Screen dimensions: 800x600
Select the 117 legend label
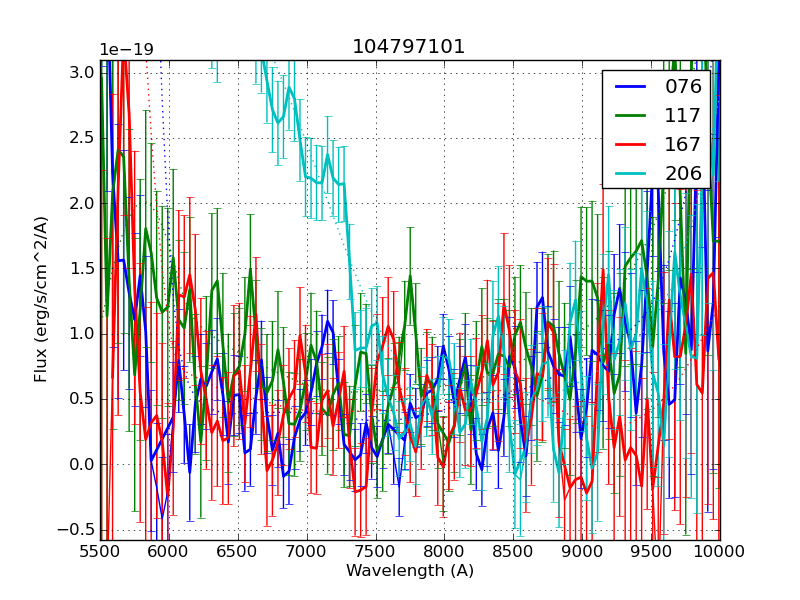[683, 115]
